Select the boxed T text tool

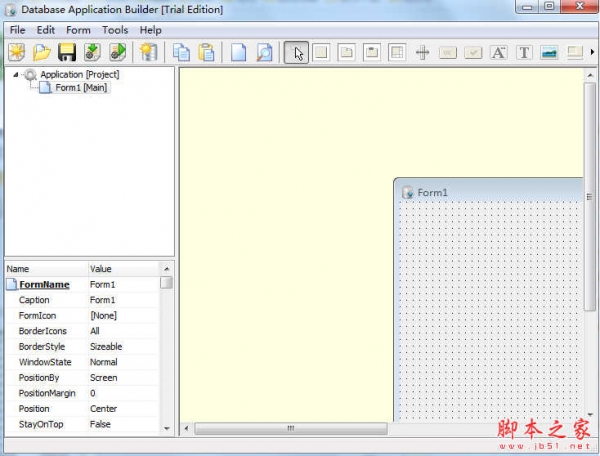524,52
